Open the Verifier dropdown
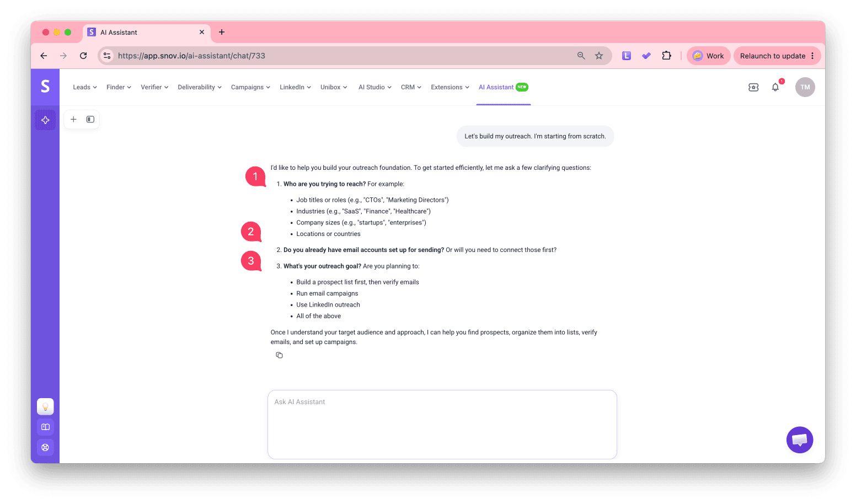 pos(154,87)
